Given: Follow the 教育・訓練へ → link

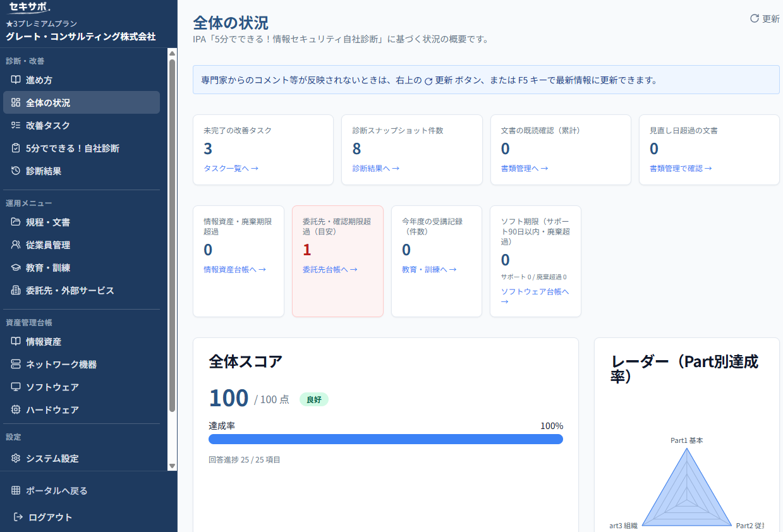Looking at the screenshot, I should [x=429, y=270].
